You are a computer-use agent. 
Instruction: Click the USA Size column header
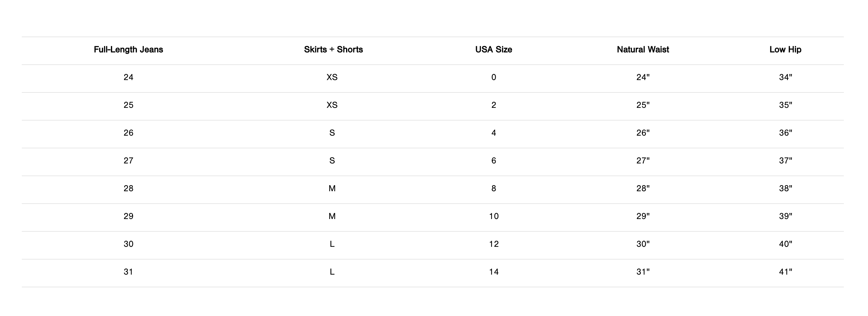coord(493,50)
